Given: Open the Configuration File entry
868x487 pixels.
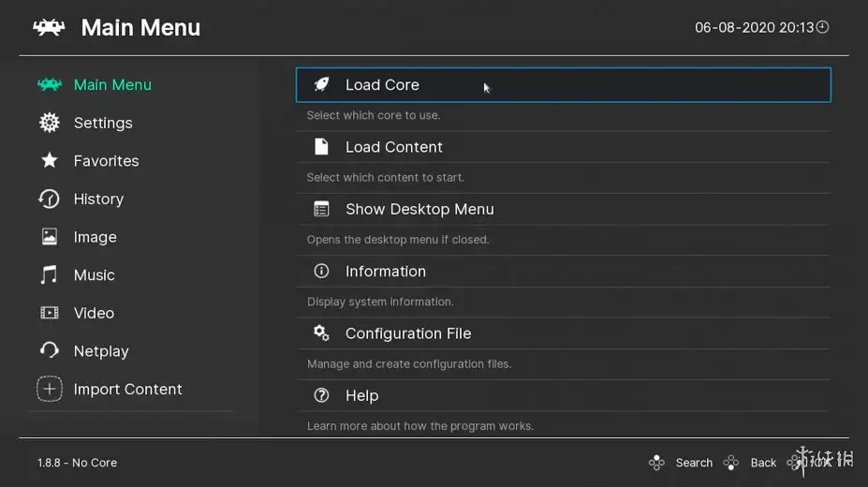Looking at the screenshot, I should coord(564,333).
